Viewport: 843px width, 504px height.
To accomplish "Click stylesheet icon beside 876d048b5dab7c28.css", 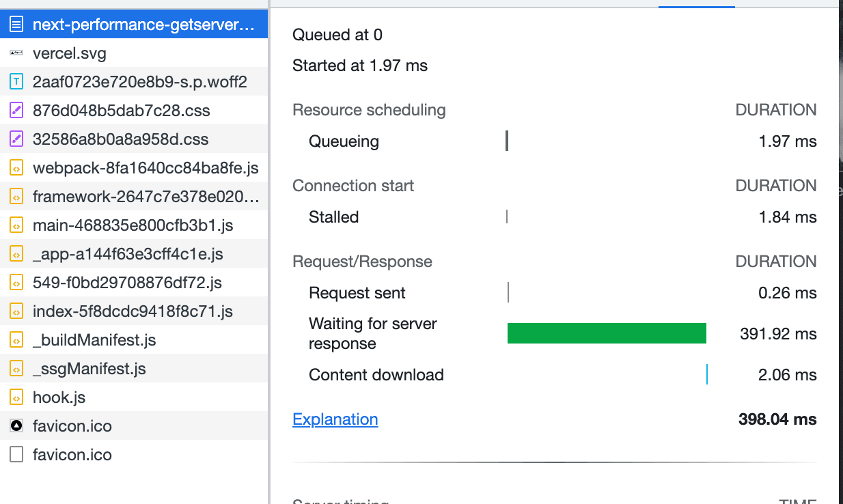I will pos(16,111).
